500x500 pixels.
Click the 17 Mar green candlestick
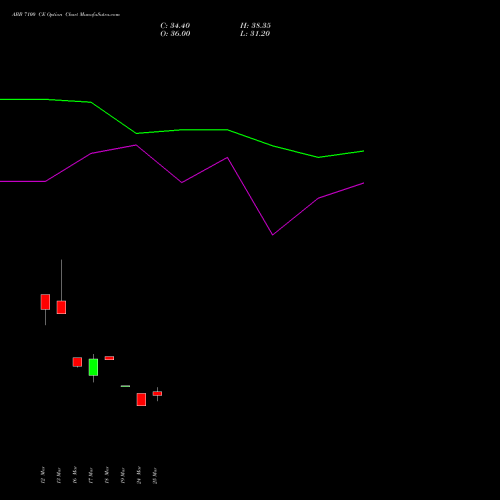(93, 367)
